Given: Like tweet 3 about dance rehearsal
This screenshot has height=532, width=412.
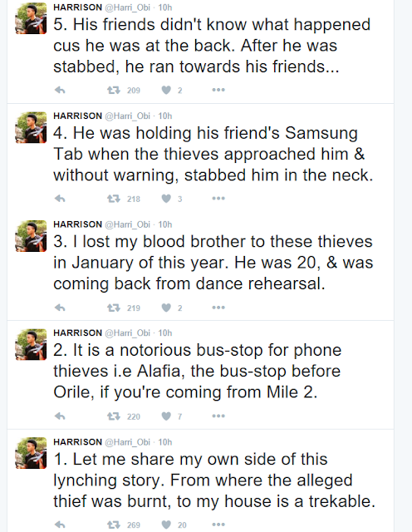Looking at the screenshot, I should pyautogui.click(x=166, y=308).
